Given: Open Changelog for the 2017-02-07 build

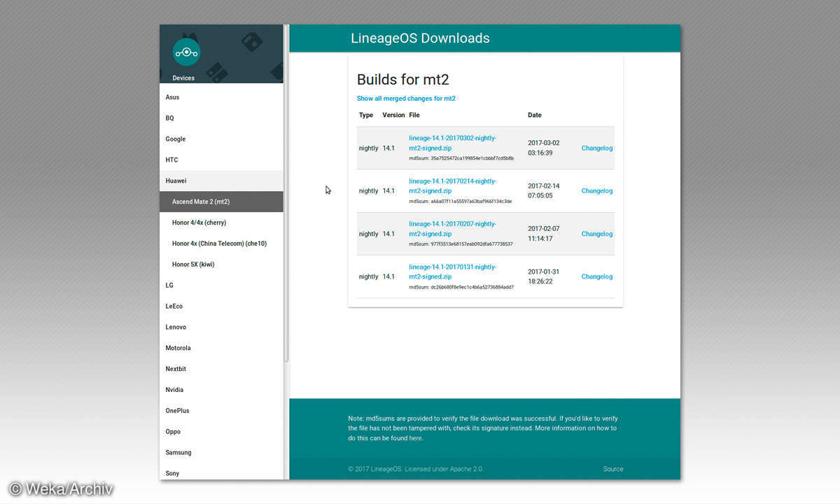Looking at the screenshot, I should click(597, 234).
